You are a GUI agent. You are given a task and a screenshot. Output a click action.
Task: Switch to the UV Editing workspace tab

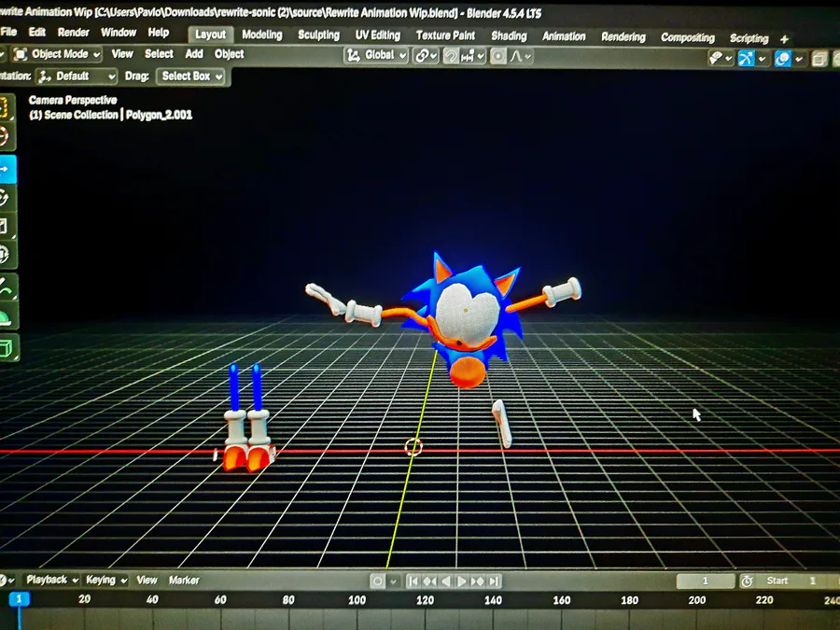point(378,35)
